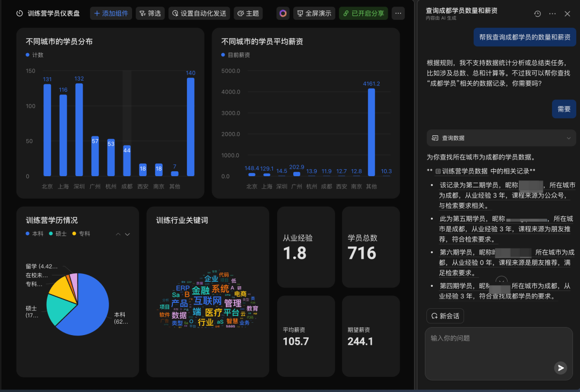
Task: Start a 新会话 in the AI panel
Action: point(445,316)
